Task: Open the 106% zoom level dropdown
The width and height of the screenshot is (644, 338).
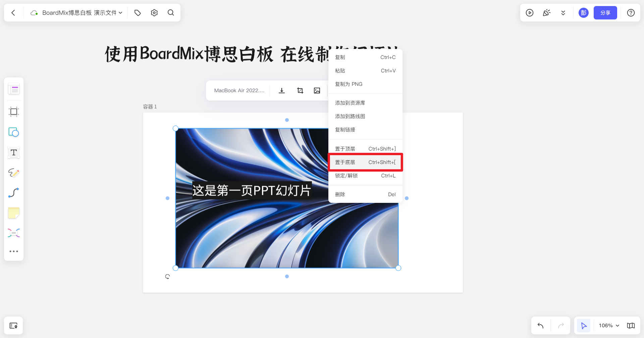Action: [x=608, y=325]
